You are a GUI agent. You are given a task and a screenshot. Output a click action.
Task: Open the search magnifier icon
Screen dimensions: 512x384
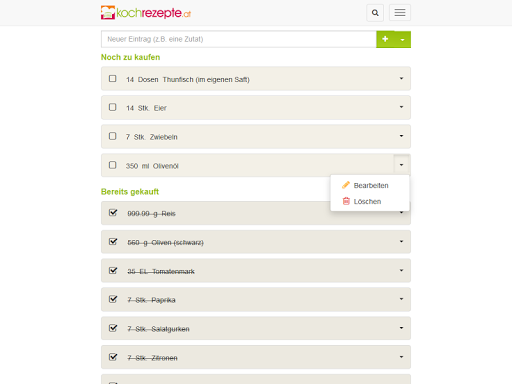coord(375,13)
